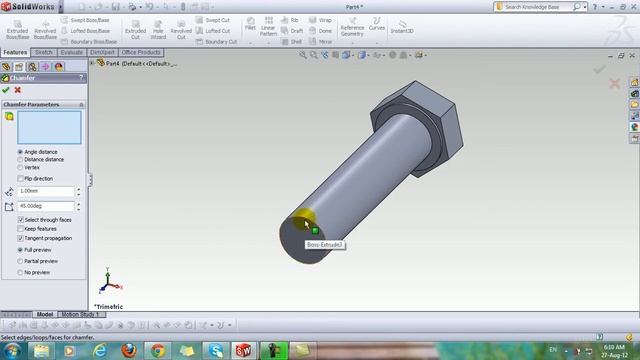Open the Hole Wizard tool
Screen dimensions: 640x360
tap(158, 30)
